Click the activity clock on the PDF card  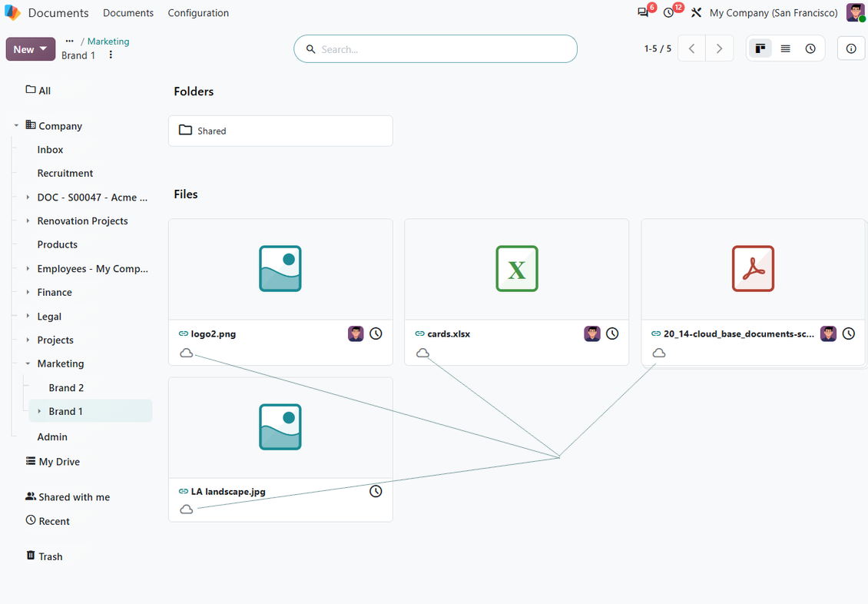point(849,334)
